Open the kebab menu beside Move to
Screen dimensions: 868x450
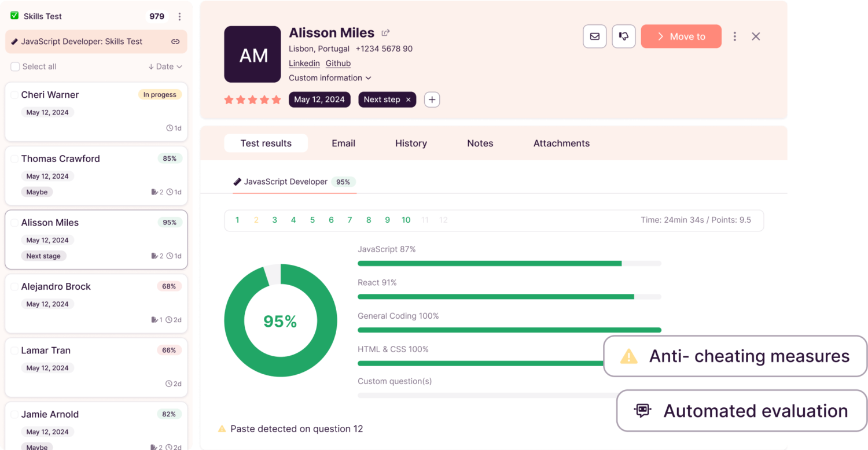coord(734,36)
